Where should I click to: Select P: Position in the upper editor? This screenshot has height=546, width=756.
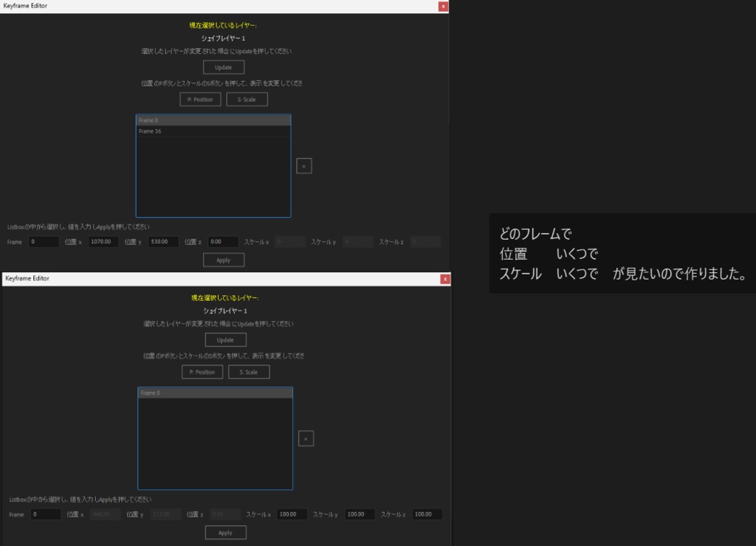(x=200, y=100)
